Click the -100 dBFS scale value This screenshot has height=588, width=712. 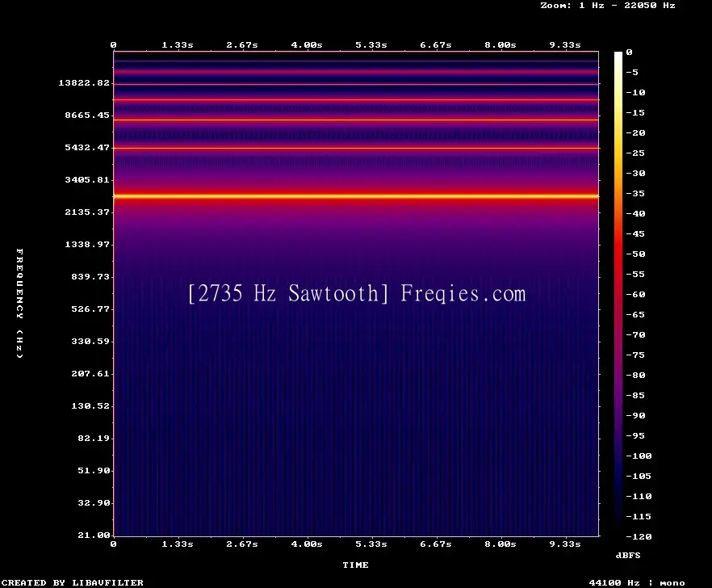coord(639,456)
